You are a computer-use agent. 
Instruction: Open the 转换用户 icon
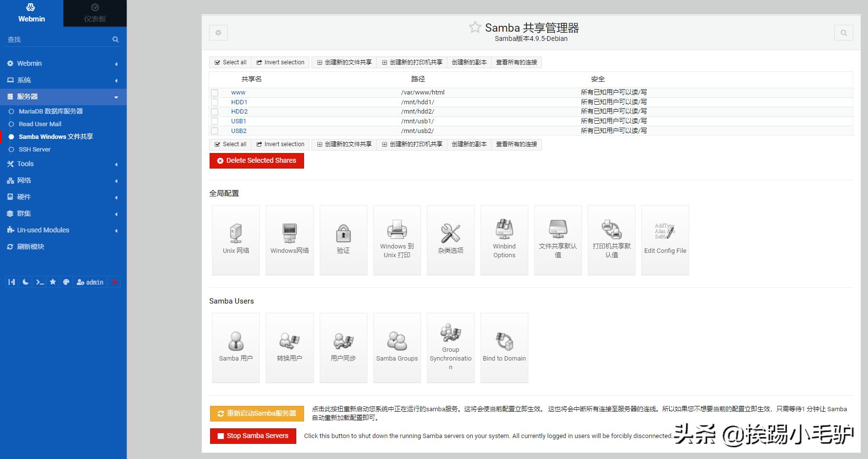point(289,347)
